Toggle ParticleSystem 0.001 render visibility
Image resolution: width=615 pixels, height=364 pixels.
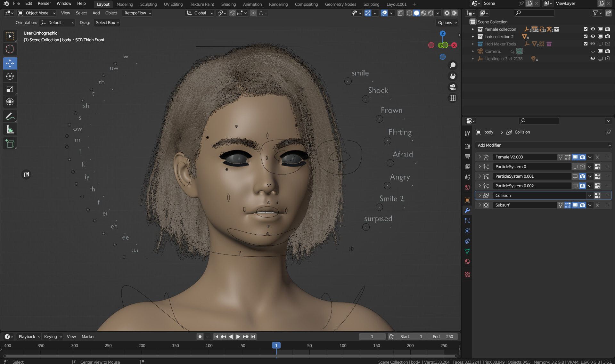pyautogui.click(x=582, y=176)
